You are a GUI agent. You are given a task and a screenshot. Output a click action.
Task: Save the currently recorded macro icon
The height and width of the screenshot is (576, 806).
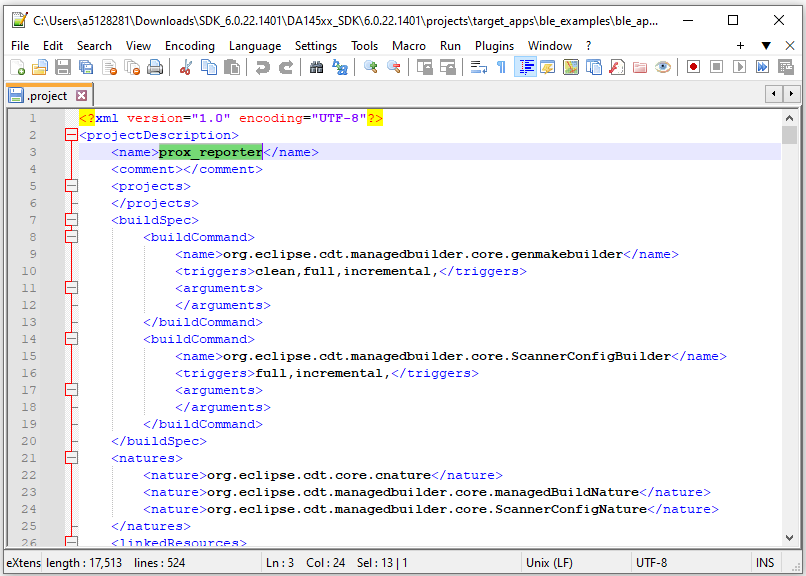(x=786, y=67)
